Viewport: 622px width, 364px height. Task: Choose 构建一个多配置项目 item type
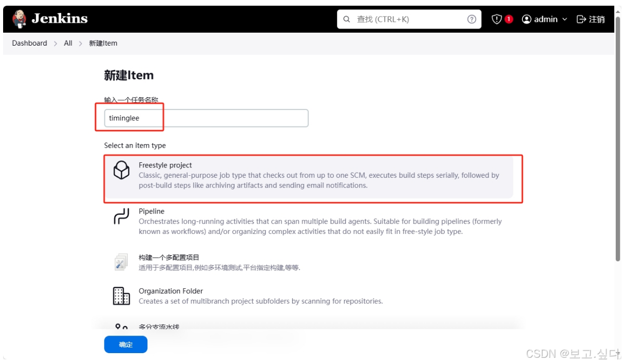(x=309, y=262)
